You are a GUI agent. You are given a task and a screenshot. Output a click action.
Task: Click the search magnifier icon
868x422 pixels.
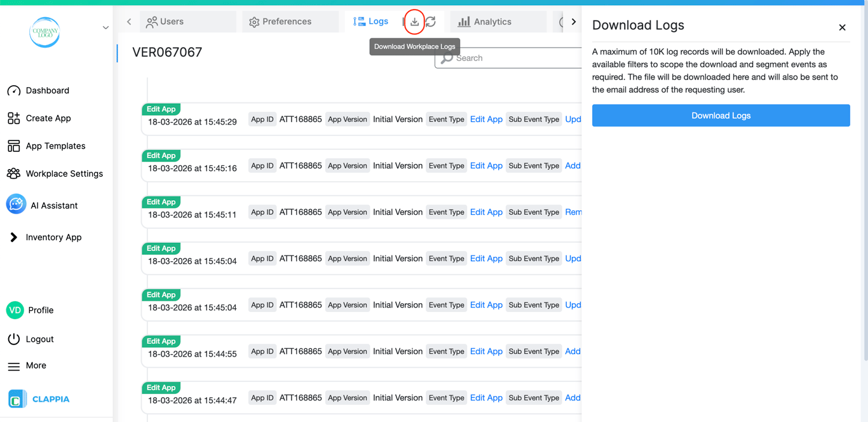[x=447, y=58]
